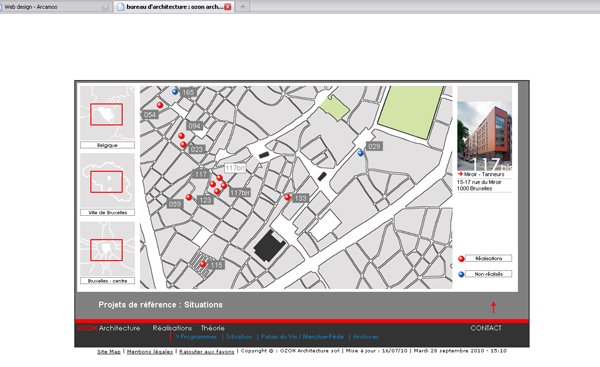Open the CONTACT page
This screenshot has height=367, width=600.
coord(486,328)
